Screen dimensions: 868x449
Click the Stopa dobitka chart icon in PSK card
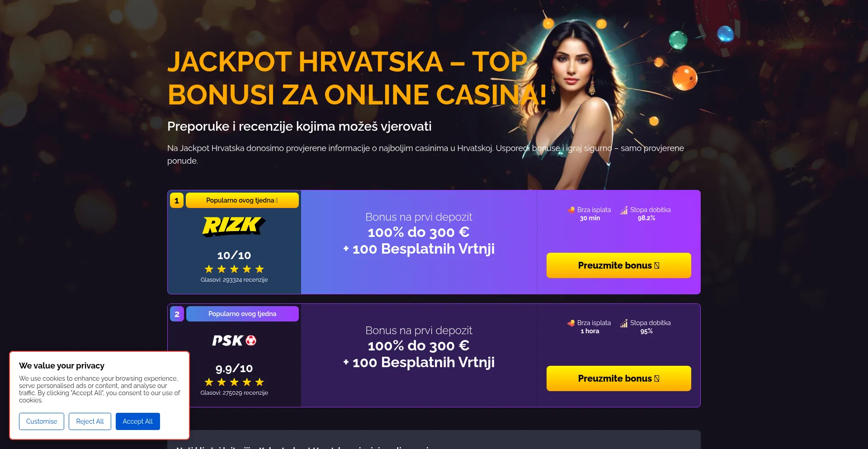[624, 323]
